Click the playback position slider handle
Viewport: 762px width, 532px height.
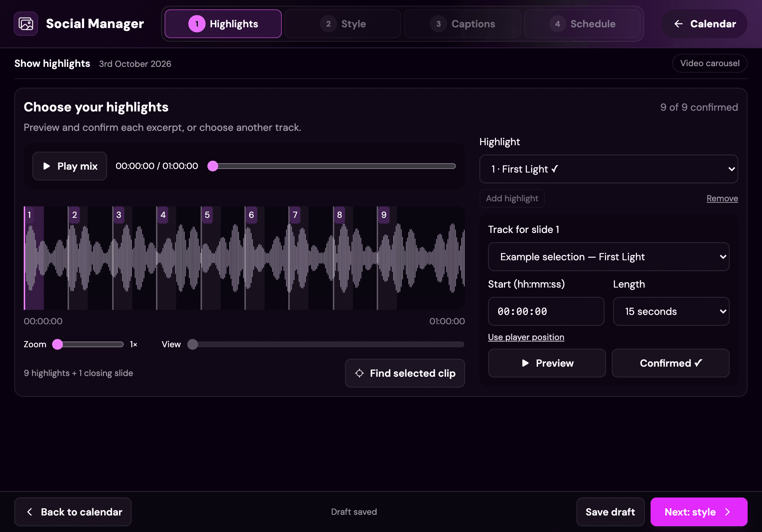pos(213,166)
